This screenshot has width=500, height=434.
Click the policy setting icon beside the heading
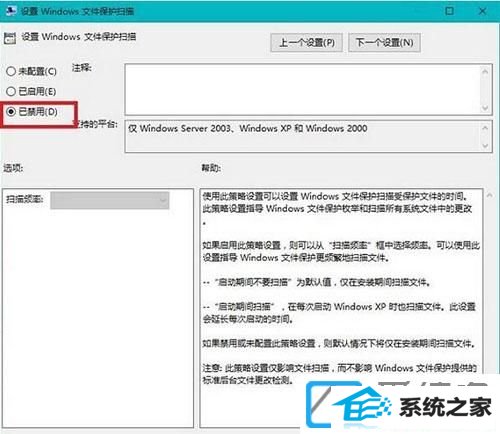10,38
